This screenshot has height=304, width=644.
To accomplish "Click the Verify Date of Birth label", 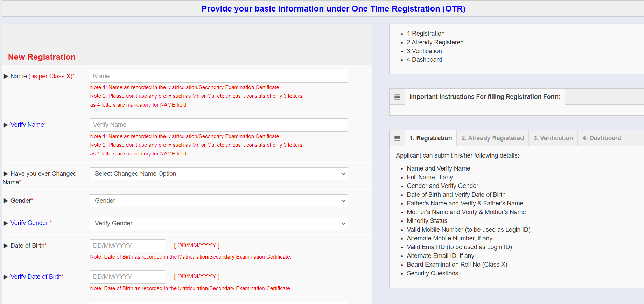I will point(36,277).
